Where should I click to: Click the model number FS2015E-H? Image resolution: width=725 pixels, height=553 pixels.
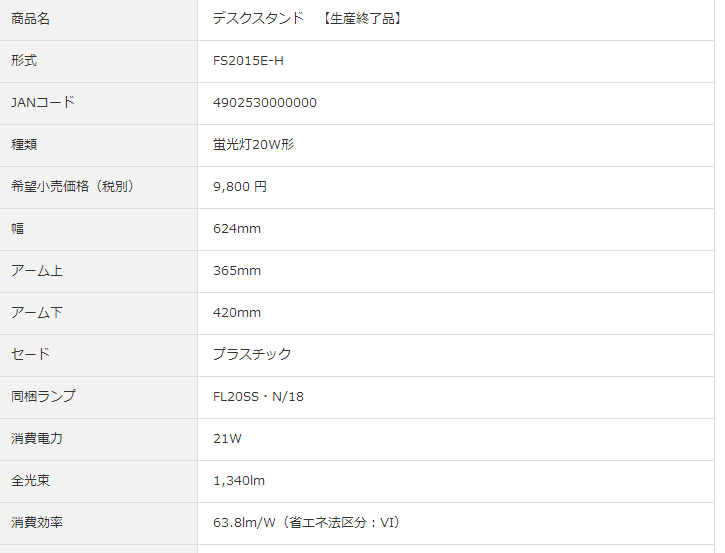(x=248, y=61)
